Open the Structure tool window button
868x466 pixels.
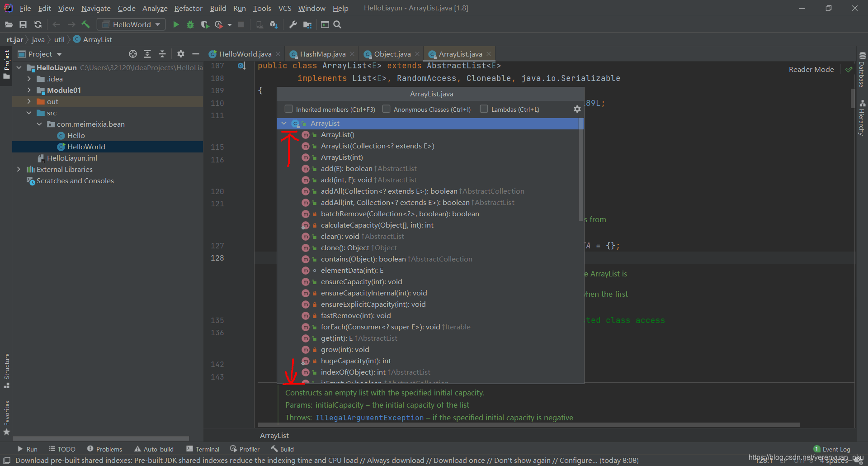[x=7, y=371]
